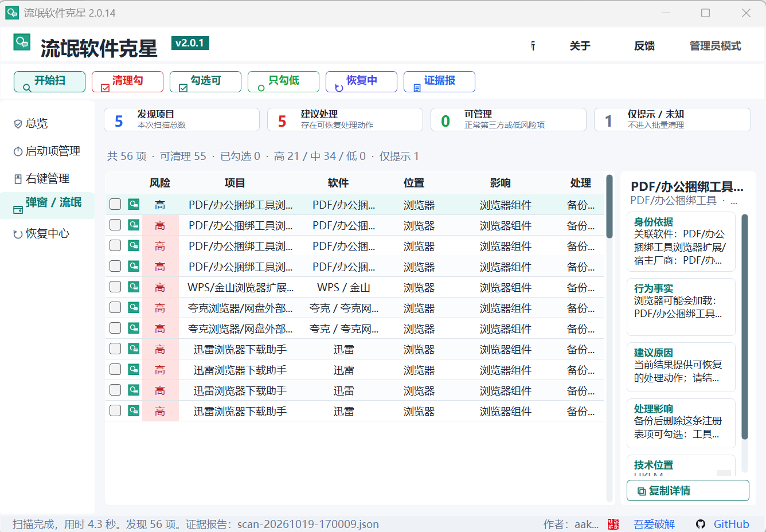Click the 勾选可 select-cleanable button
This screenshot has height=532, width=766.
pos(205,81)
